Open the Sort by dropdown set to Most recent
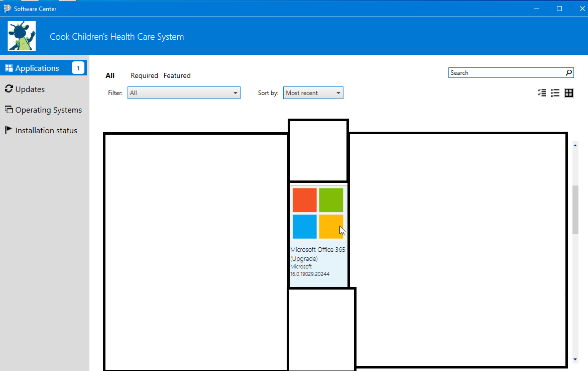588x371 pixels. (x=313, y=92)
